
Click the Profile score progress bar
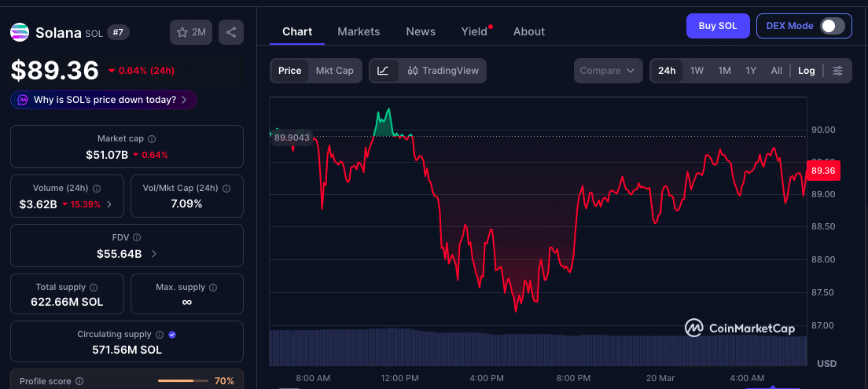coord(183,381)
